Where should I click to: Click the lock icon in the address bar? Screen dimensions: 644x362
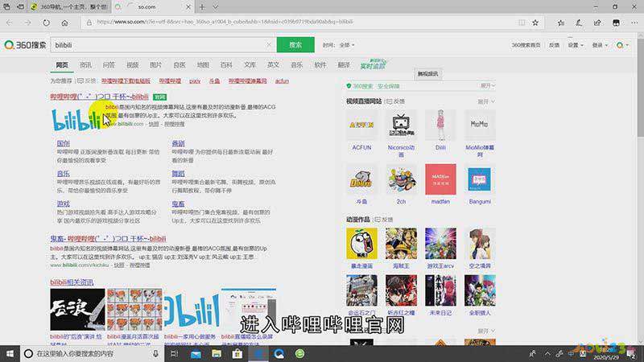pyautogui.click(x=89, y=23)
